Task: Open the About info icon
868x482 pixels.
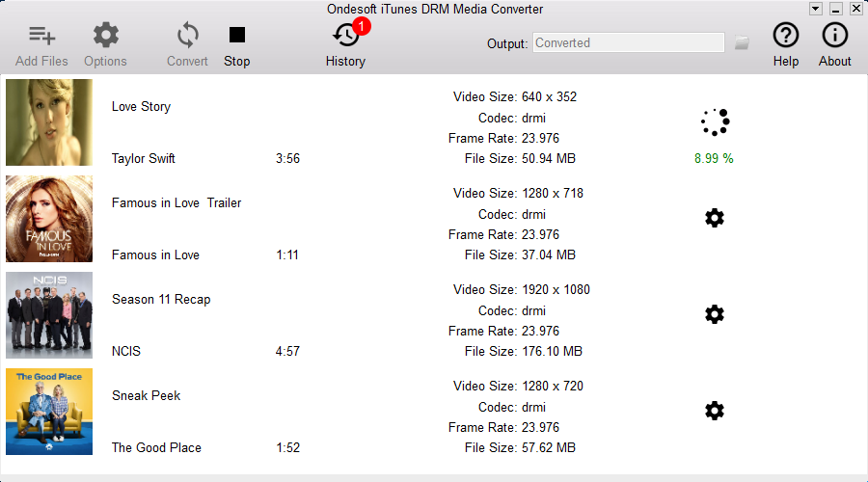Action: pos(834,36)
